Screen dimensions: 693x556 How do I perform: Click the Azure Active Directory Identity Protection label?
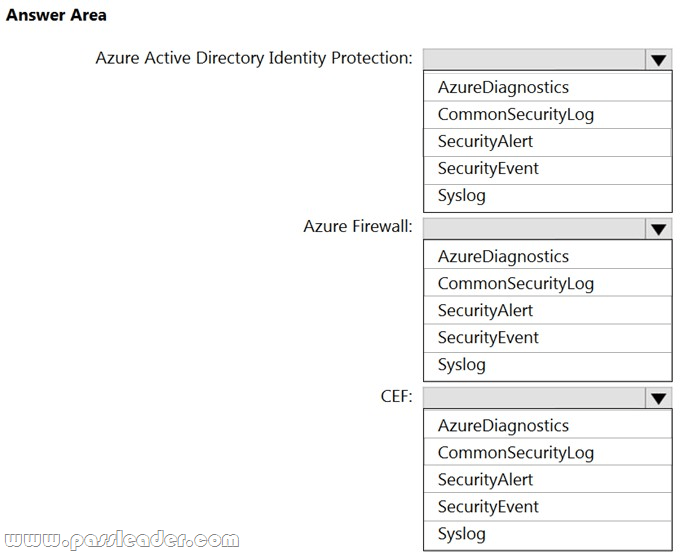[254, 58]
